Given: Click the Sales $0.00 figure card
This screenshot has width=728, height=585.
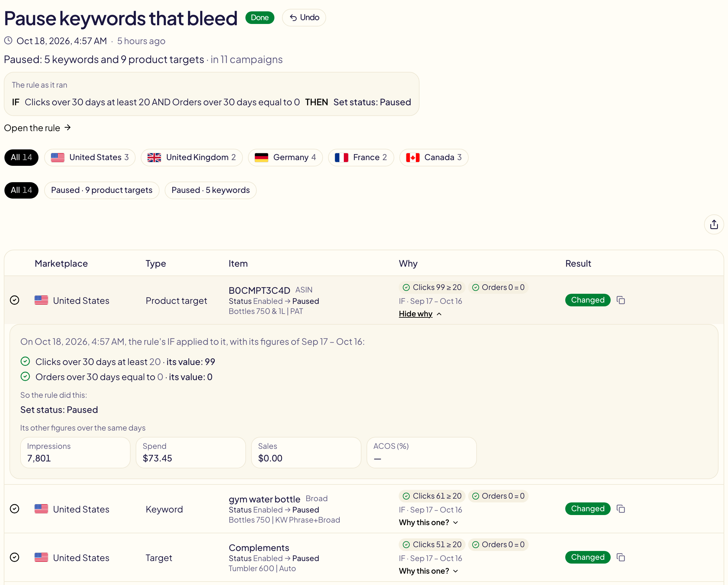Looking at the screenshot, I should tap(306, 452).
